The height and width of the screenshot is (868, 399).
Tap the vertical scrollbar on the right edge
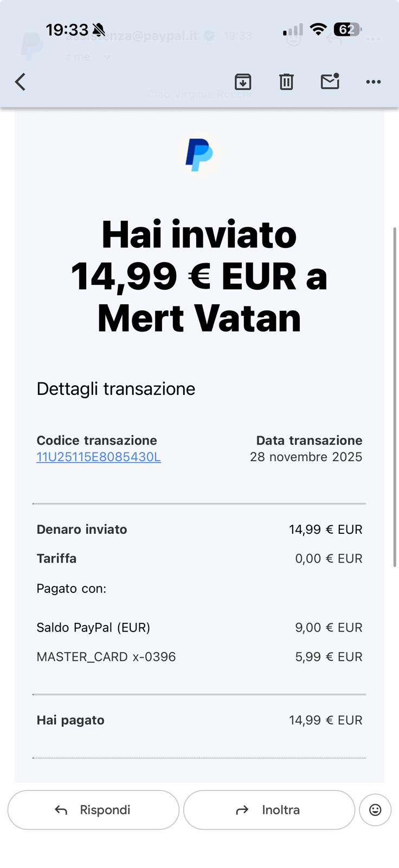[x=395, y=397]
